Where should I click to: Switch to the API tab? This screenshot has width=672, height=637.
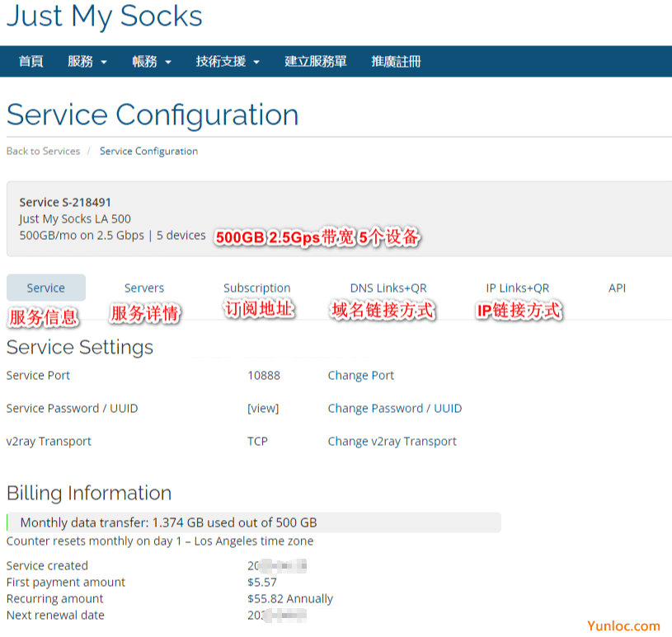coord(617,288)
